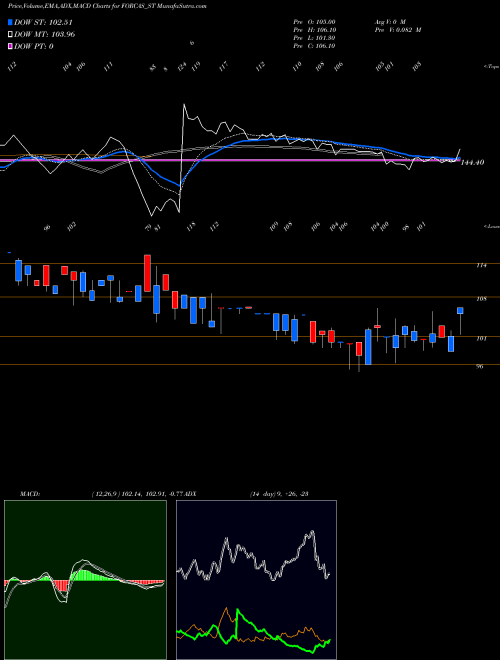Open the green MACD histogram chart panel
This screenshot has width=500, height=660.
(85, 579)
